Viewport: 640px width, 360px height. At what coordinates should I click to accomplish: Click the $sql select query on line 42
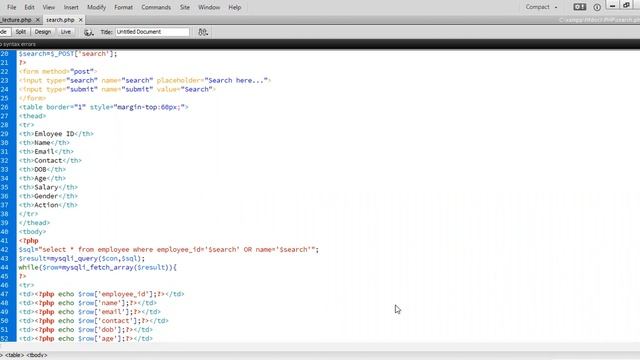click(x=169, y=249)
